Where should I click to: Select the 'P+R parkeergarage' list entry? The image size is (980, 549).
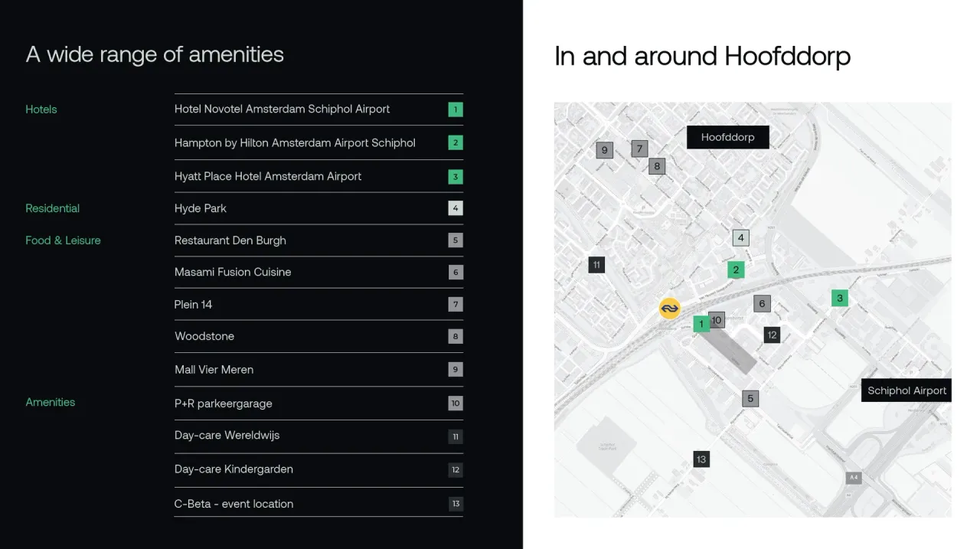click(x=224, y=404)
